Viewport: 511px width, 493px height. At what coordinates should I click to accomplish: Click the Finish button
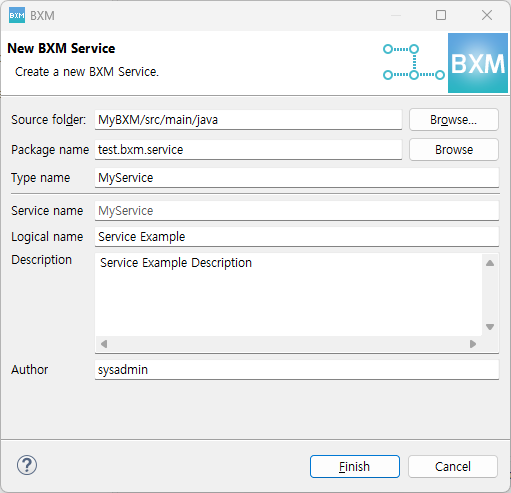tap(355, 466)
